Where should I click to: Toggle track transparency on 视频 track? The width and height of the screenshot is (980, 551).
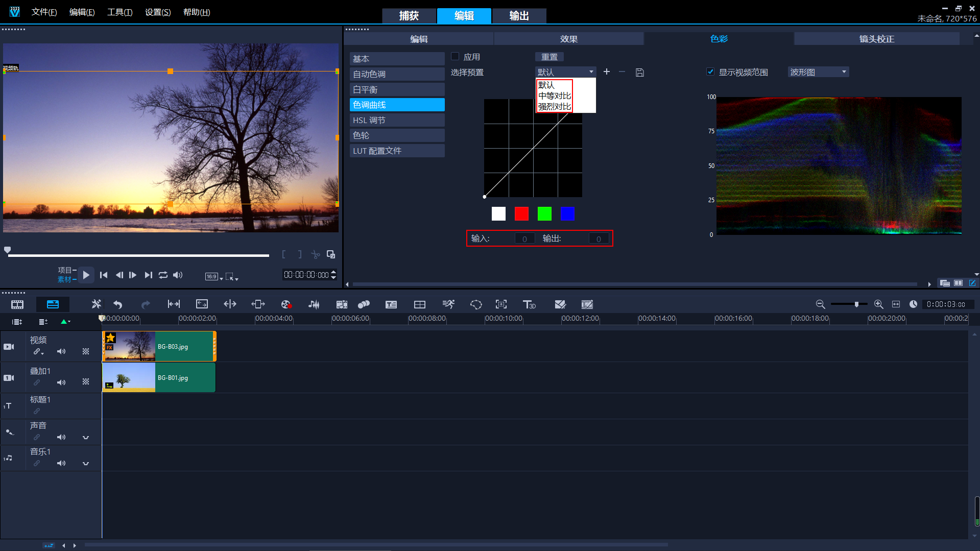86,351
